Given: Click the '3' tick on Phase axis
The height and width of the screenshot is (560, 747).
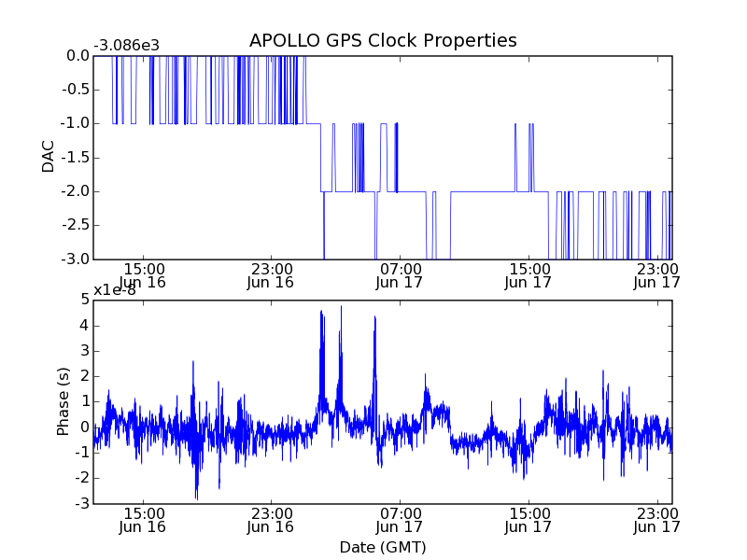Looking at the screenshot, I should tap(85, 351).
